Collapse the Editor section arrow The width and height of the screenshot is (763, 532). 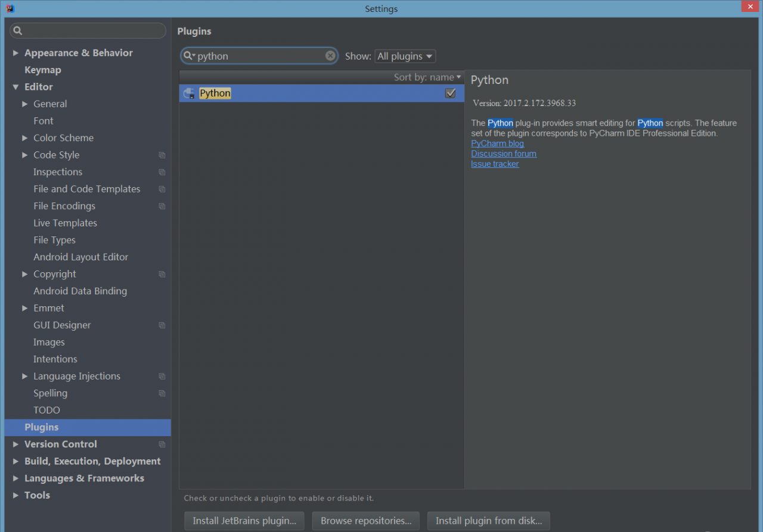[x=15, y=87]
